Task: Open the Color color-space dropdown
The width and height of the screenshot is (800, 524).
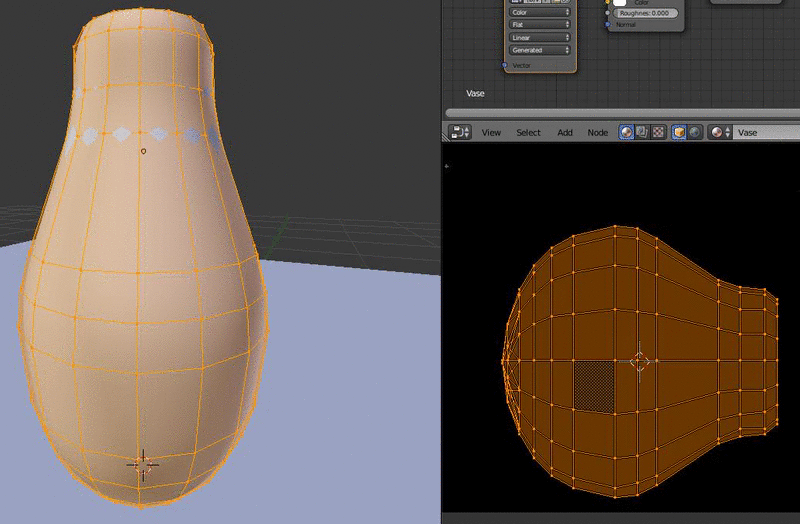Action: coord(540,12)
